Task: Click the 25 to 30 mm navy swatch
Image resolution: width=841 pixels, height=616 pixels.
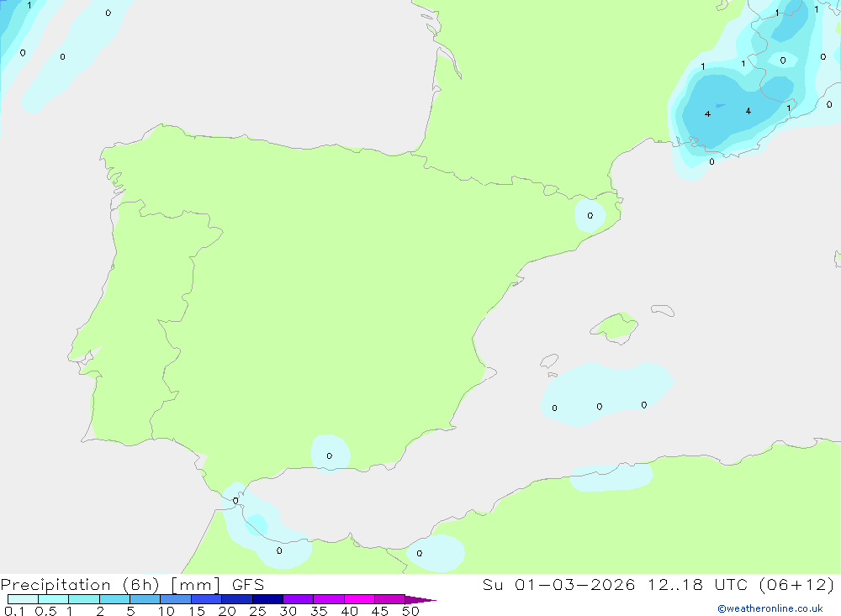Action: coord(267,599)
